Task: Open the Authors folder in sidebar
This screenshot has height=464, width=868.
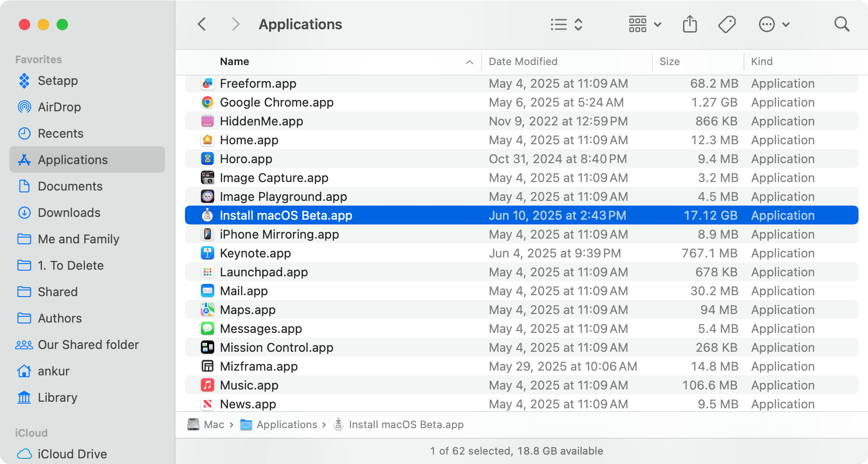Action: [87, 318]
